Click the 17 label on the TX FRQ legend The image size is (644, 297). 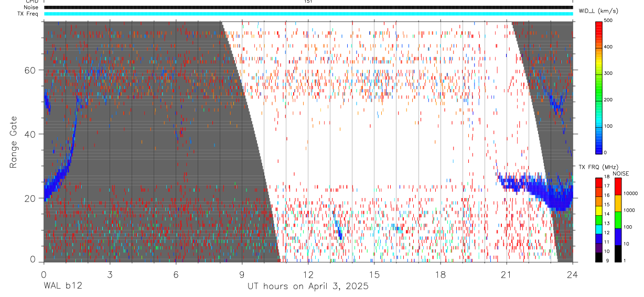click(x=608, y=186)
